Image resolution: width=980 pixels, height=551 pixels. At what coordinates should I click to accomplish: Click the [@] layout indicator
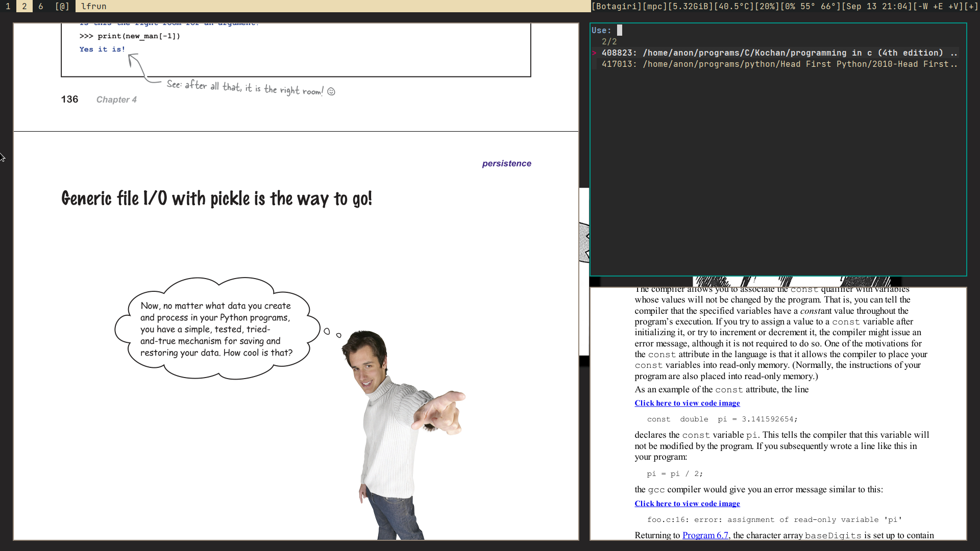click(62, 6)
